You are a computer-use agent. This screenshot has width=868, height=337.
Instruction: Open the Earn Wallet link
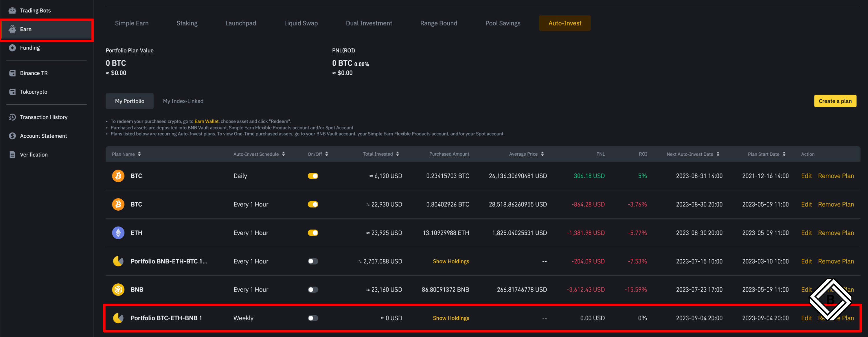tap(206, 121)
